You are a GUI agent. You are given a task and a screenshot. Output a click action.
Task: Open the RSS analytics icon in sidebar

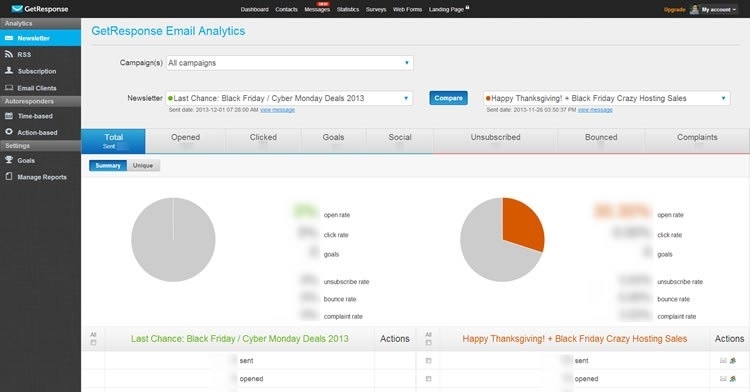9,54
